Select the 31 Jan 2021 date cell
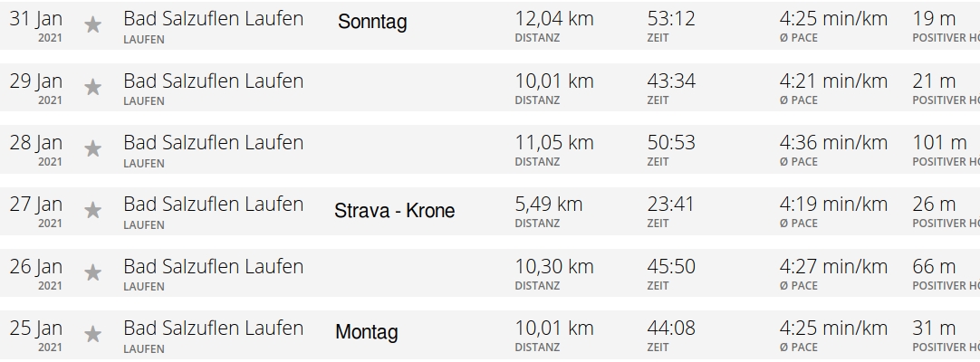 36,25
